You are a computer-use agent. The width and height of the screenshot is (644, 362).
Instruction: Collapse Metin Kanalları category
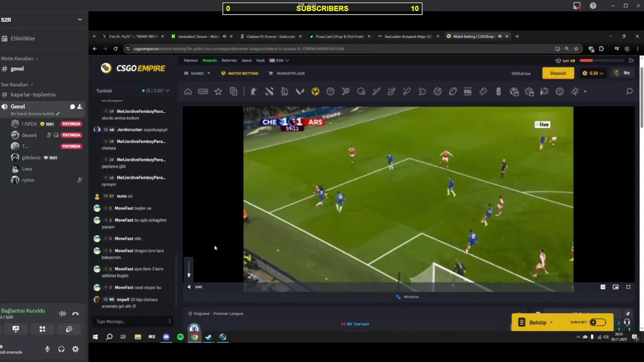coord(20,59)
